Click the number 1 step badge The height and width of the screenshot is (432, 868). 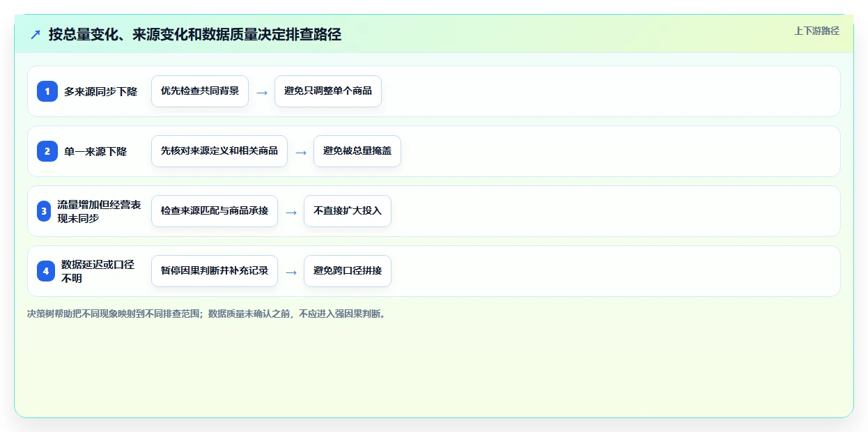coord(47,91)
